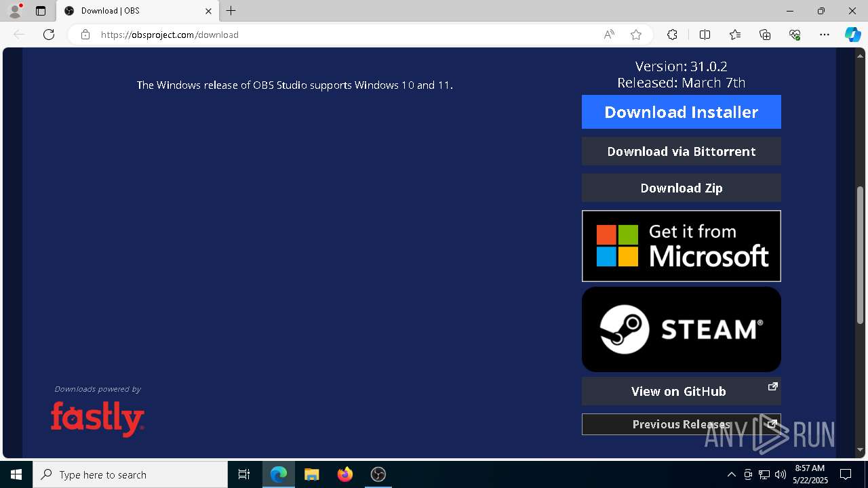Open View on GitHub link
The height and width of the screenshot is (488, 868).
coord(682,391)
